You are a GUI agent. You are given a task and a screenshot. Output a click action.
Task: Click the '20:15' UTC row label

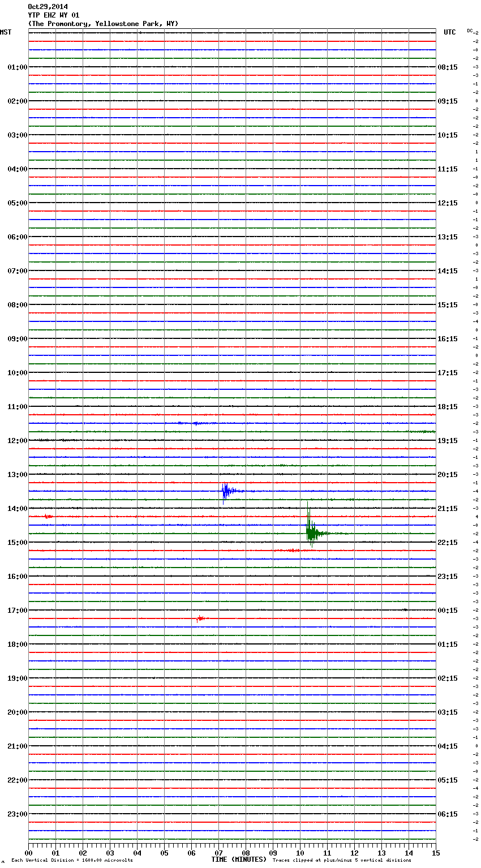click(448, 475)
